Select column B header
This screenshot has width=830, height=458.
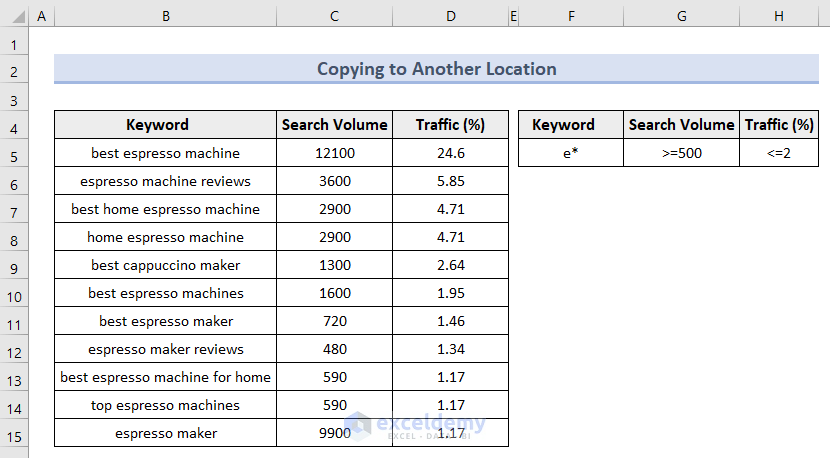pos(166,16)
